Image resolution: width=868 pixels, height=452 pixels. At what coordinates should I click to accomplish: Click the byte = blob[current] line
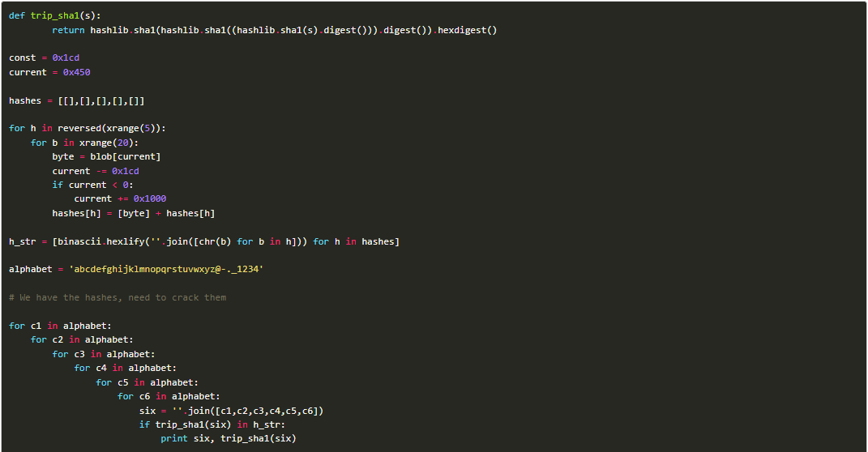pyautogui.click(x=106, y=156)
